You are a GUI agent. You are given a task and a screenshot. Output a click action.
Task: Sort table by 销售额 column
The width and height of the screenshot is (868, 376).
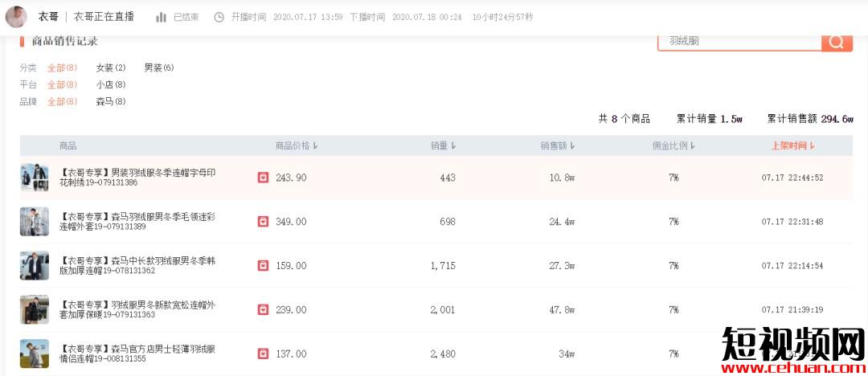557,146
